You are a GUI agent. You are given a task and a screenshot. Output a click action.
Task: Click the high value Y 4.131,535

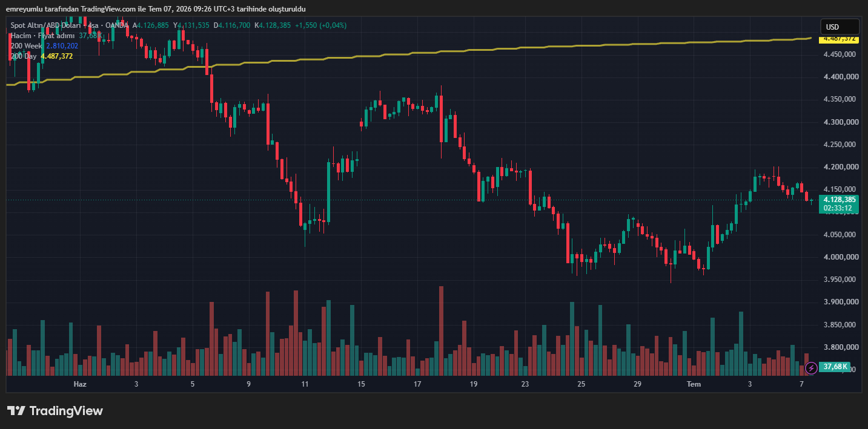click(191, 25)
